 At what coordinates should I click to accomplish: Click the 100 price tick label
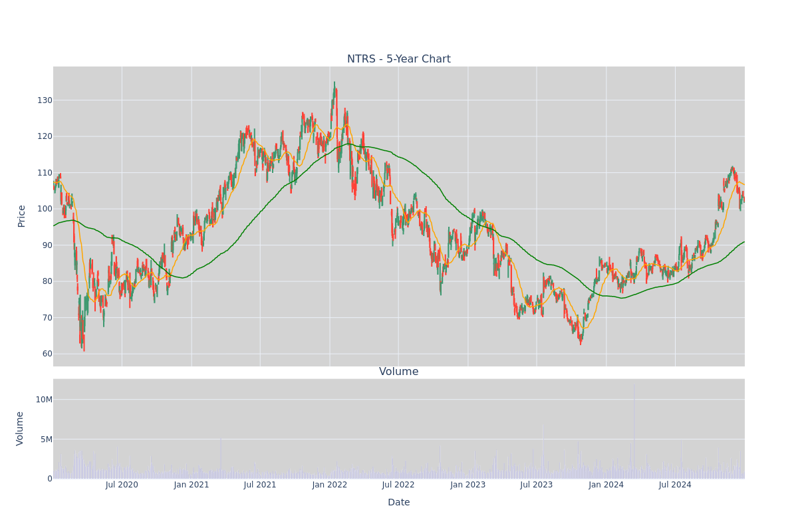[x=45, y=209]
